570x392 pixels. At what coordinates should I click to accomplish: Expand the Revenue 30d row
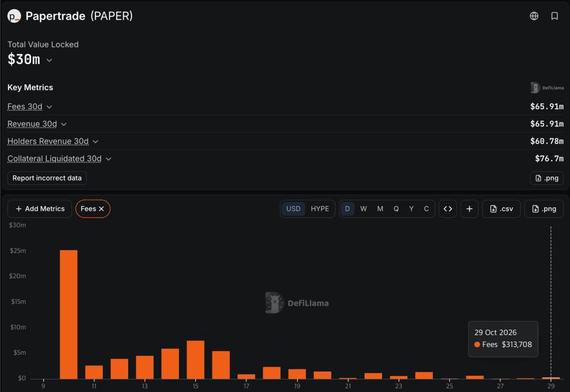click(x=64, y=124)
